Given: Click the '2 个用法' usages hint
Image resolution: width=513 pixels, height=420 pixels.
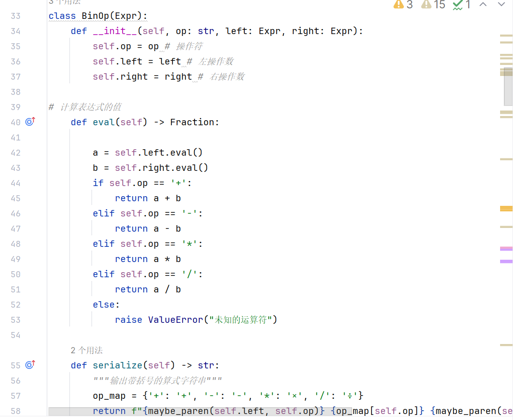Looking at the screenshot, I should (87, 350).
